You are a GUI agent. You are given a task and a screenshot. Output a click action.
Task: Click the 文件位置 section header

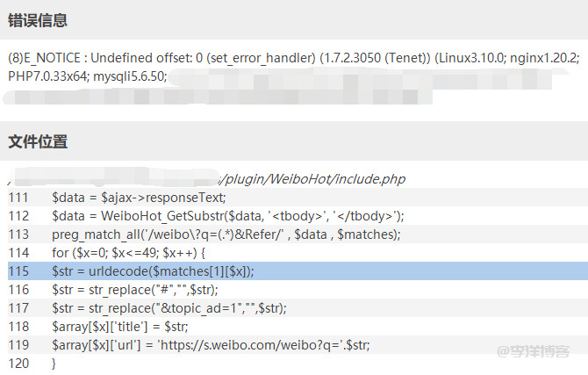click(38, 141)
